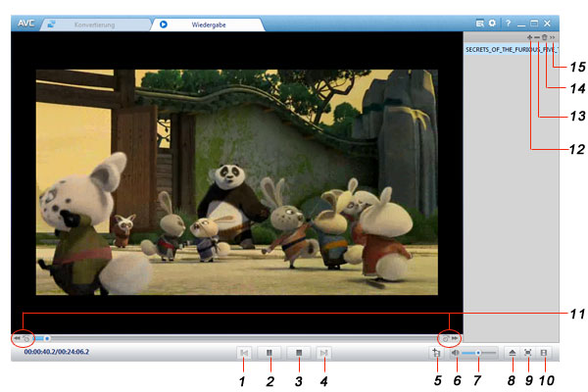The width and height of the screenshot is (588, 392).
Task: Click the step-back clock icon
Action: tap(26, 339)
